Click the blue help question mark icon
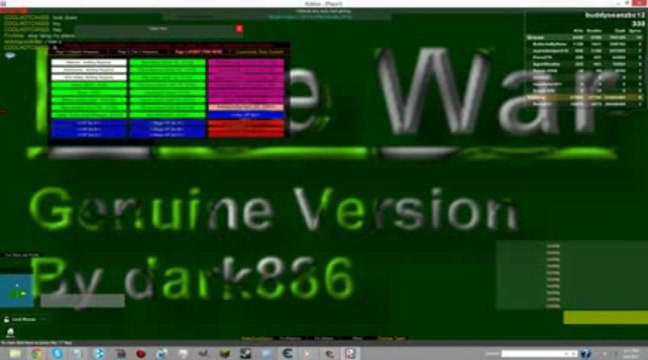The width and height of the screenshot is (648, 360). point(585,354)
